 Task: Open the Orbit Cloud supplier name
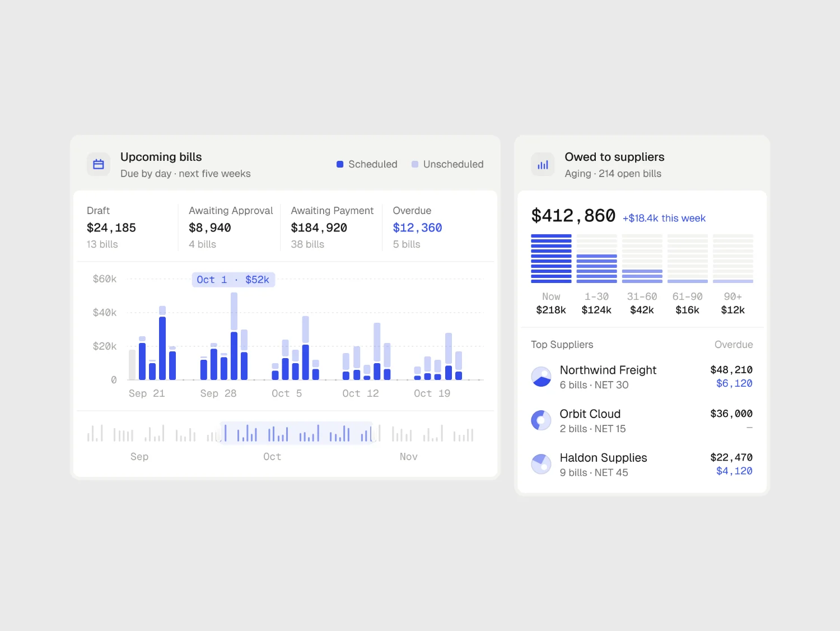pyautogui.click(x=590, y=414)
